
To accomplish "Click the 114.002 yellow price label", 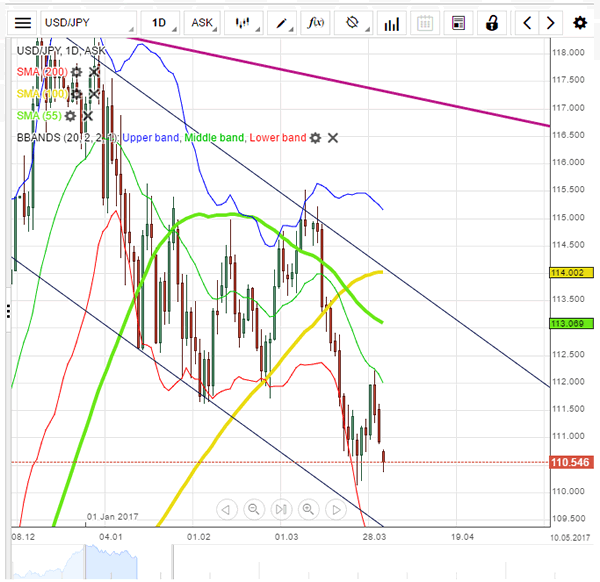I will coord(571,272).
